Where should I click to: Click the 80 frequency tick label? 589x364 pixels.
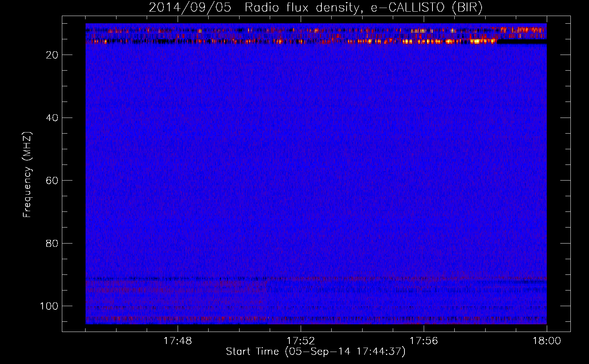[52, 243]
